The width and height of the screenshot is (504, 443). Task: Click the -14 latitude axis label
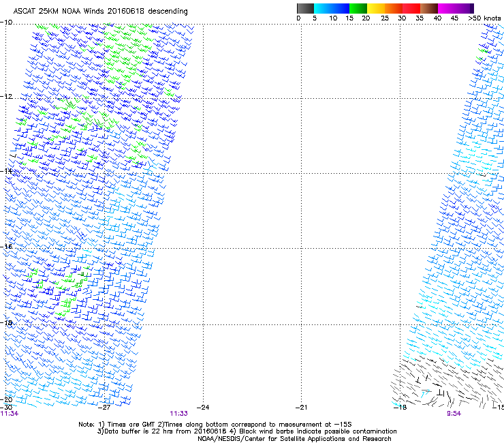[x=6, y=171]
